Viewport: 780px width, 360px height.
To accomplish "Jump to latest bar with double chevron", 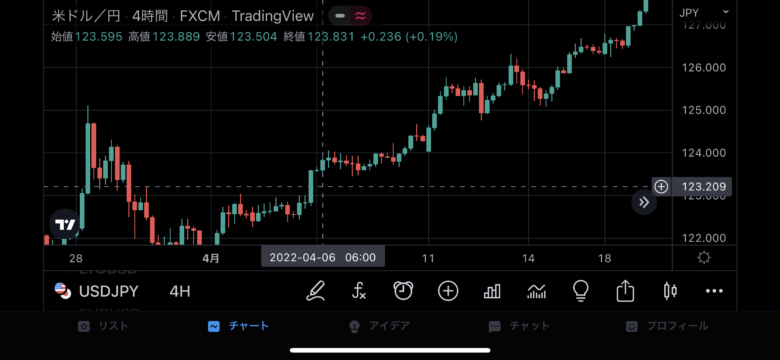I will coord(644,202).
